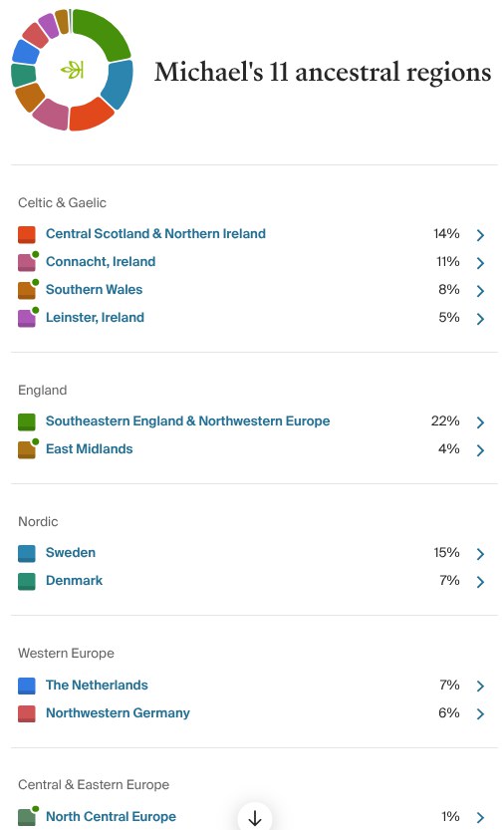Click the scroll-down arrow button
504x830 pixels.
(255, 817)
